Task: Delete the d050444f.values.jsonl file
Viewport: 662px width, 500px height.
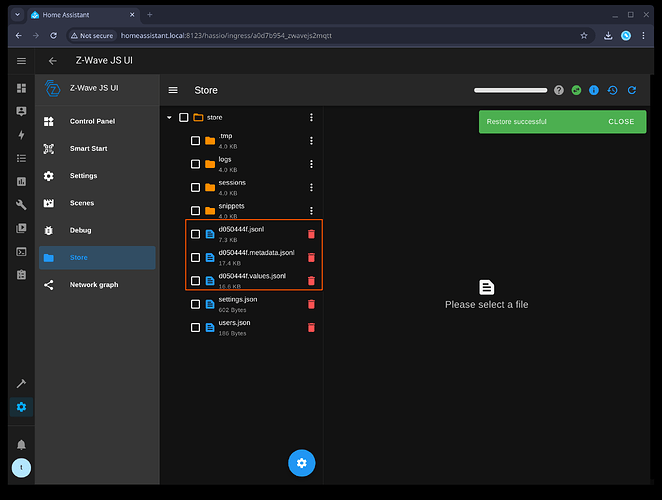Action: click(x=311, y=281)
